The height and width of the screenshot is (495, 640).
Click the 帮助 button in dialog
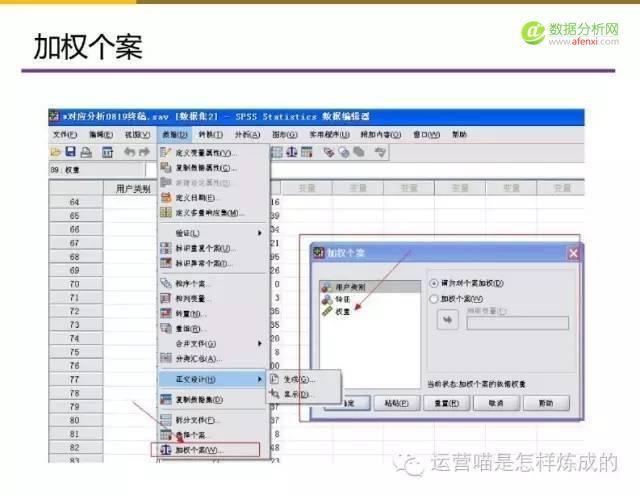(546, 403)
